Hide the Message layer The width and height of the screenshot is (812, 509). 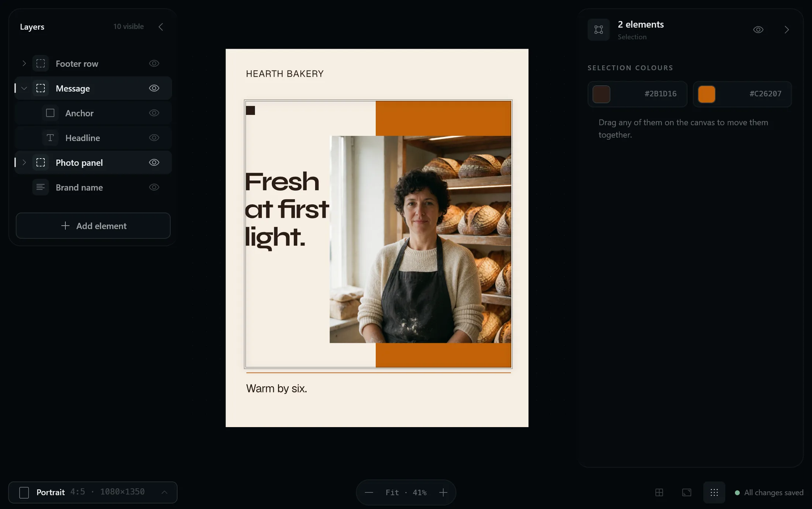pyautogui.click(x=154, y=88)
